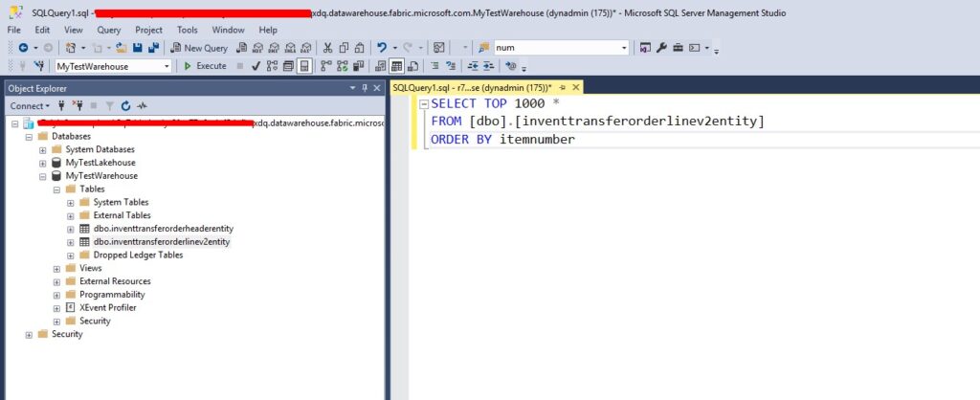Click the Navigate Backward arrow icon
This screenshot has height=400, width=980.
point(23,48)
